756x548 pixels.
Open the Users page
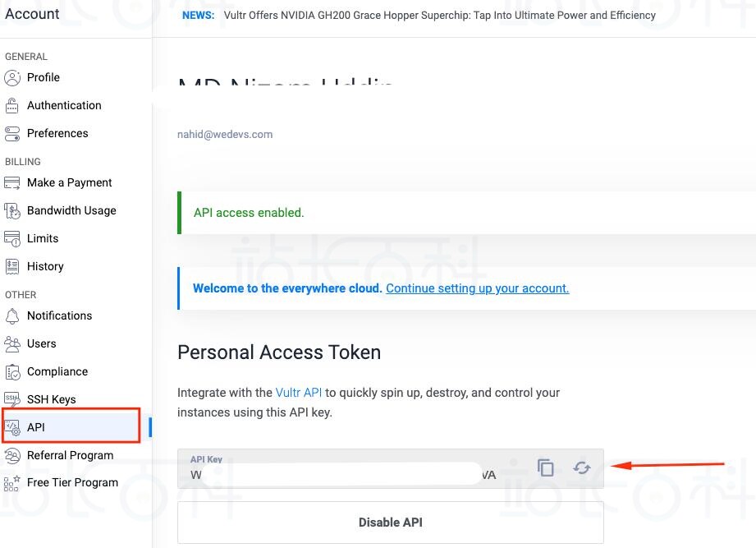(x=41, y=343)
